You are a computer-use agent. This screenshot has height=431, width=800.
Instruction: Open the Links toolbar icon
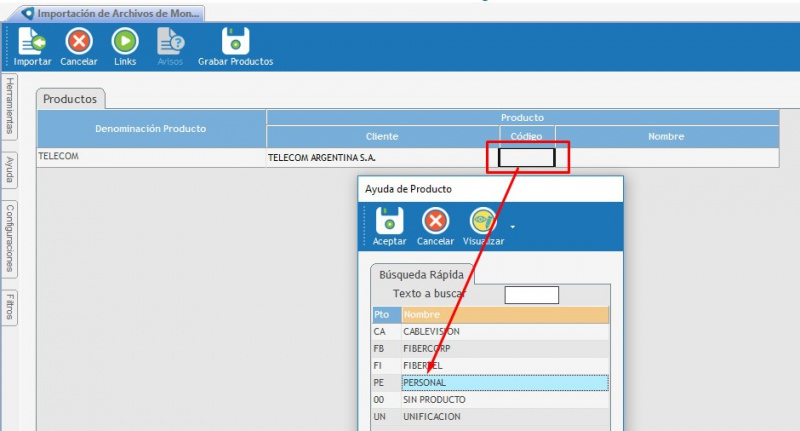(x=125, y=42)
